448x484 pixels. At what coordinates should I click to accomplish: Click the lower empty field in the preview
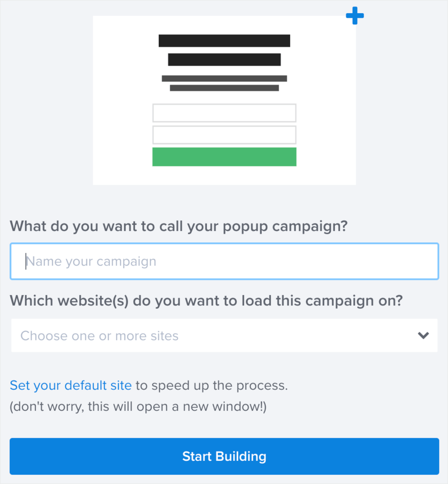[224, 135]
